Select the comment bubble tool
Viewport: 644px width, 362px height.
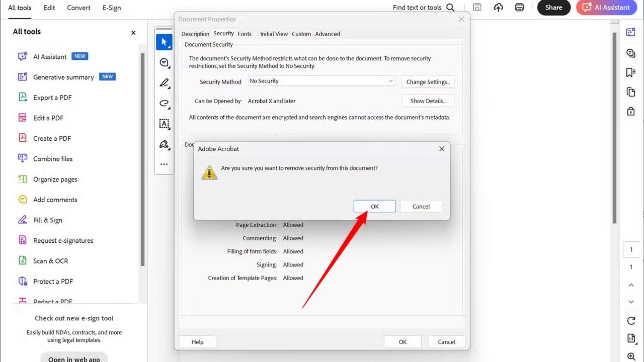(164, 63)
